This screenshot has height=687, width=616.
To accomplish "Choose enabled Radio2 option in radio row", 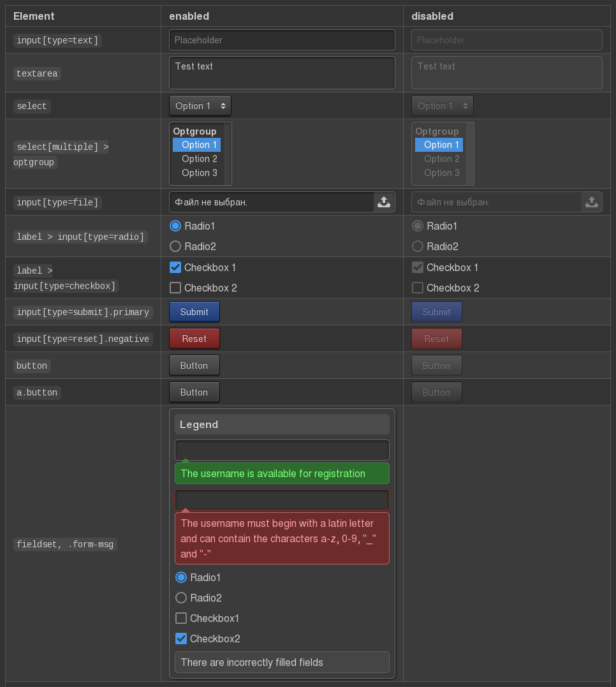I will [x=175, y=246].
